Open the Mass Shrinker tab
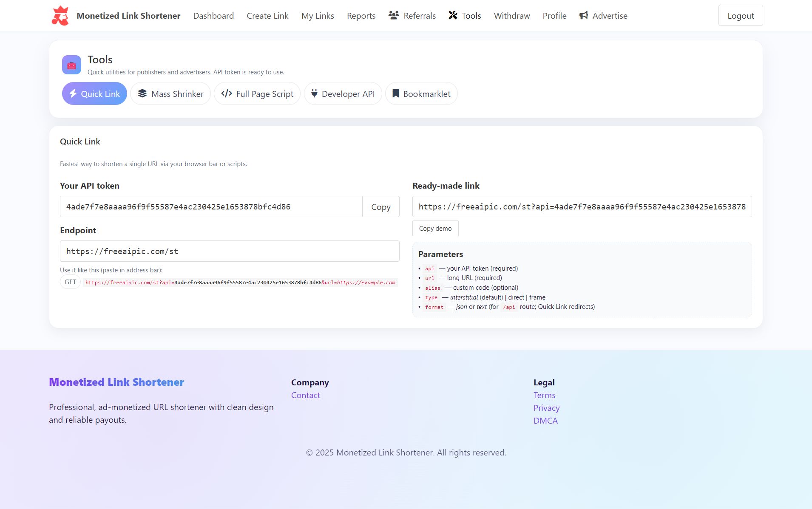 coord(170,94)
